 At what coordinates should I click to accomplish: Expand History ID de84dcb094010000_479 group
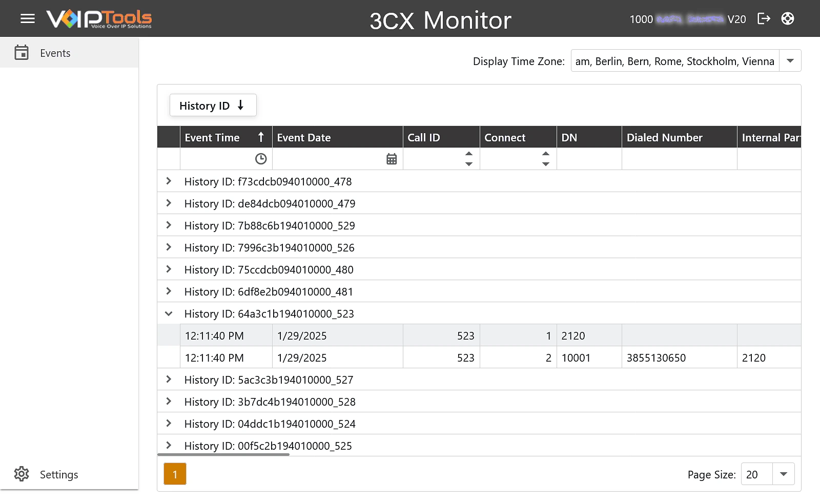169,203
